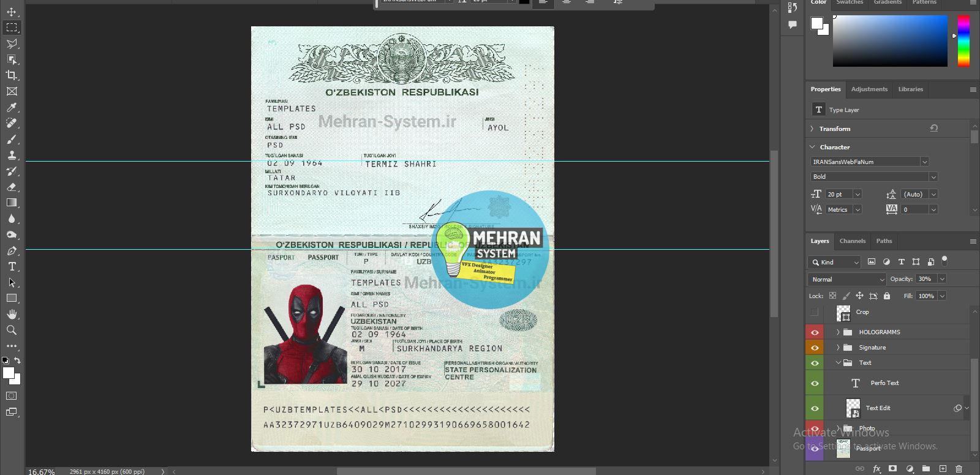980x475 pixels.
Task: Expand the Transform section
Action: pos(812,129)
